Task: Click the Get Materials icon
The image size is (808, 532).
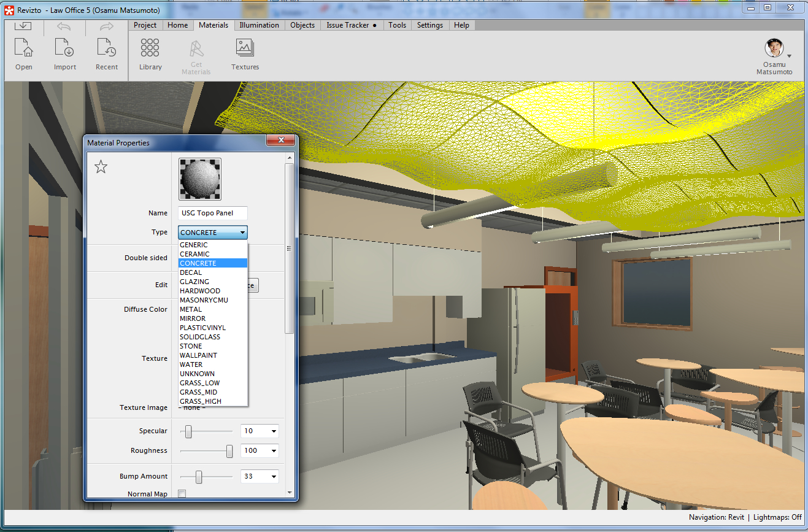Action: (196, 49)
